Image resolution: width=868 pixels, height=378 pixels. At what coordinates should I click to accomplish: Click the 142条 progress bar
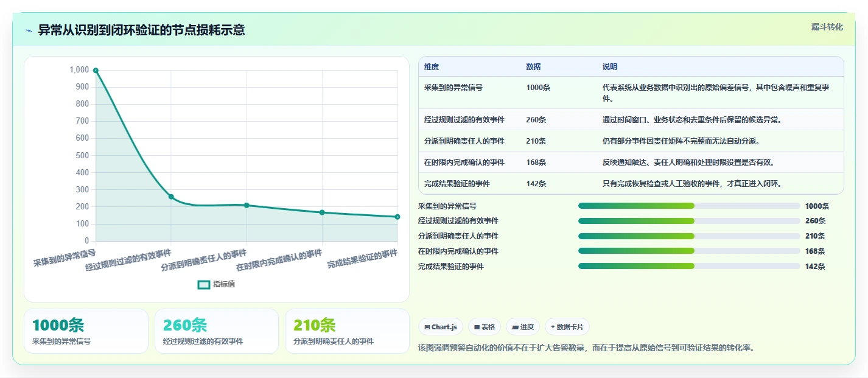(x=689, y=266)
